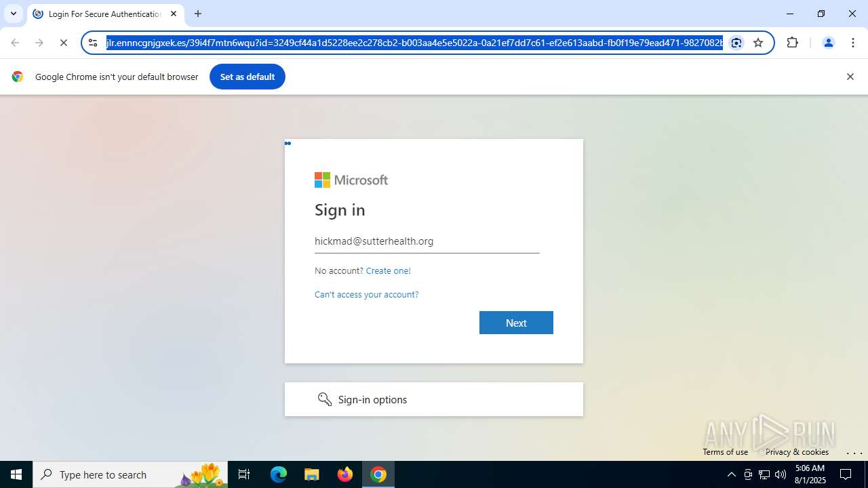Click the Microsoft logo

351,180
